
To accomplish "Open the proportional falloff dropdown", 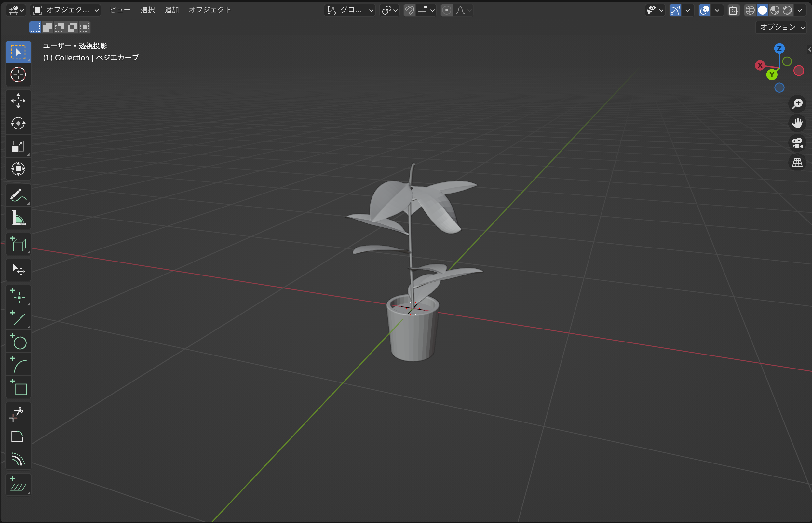I will (463, 10).
